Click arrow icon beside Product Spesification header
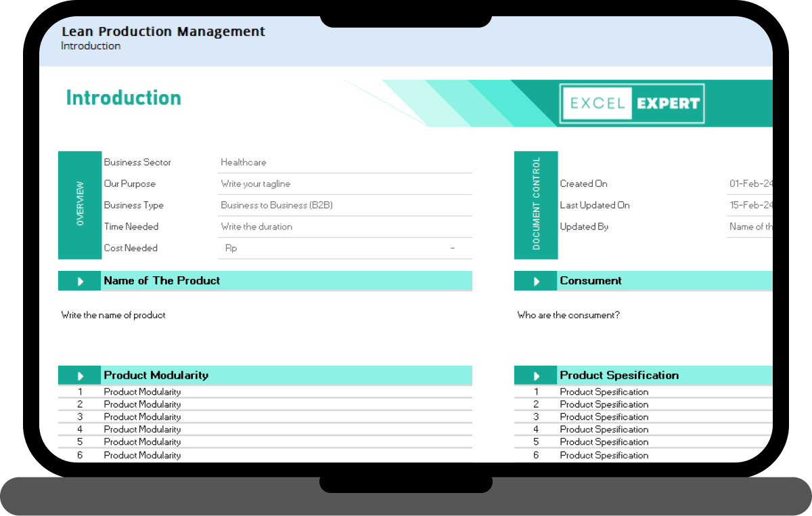This screenshot has width=812, height=516. [536, 376]
